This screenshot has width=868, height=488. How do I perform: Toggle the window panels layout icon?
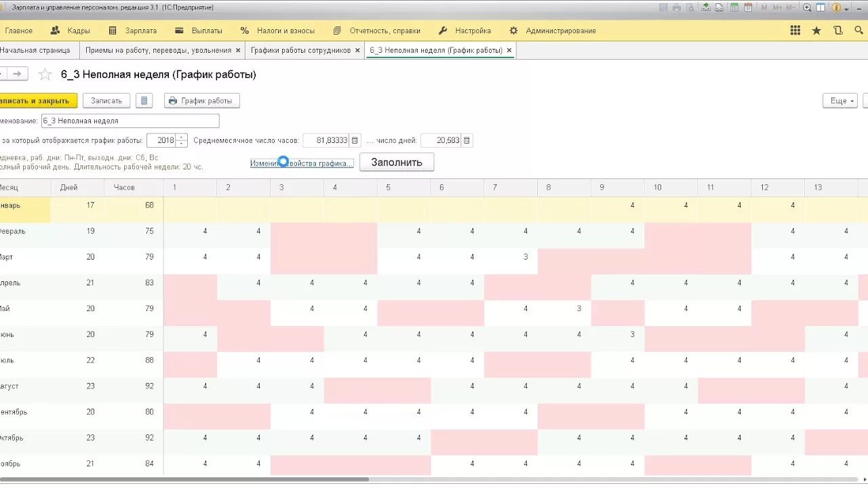[821, 7]
